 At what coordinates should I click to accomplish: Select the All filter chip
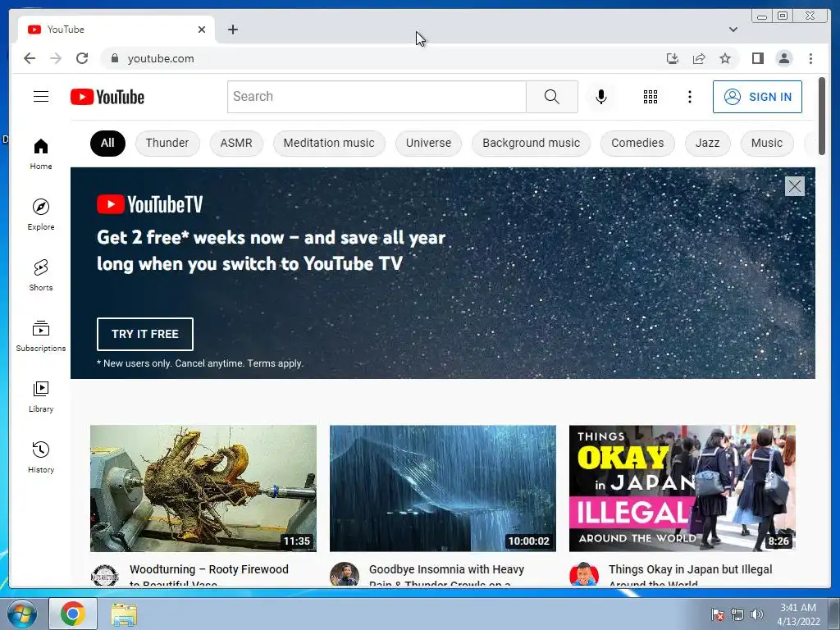pos(107,143)
